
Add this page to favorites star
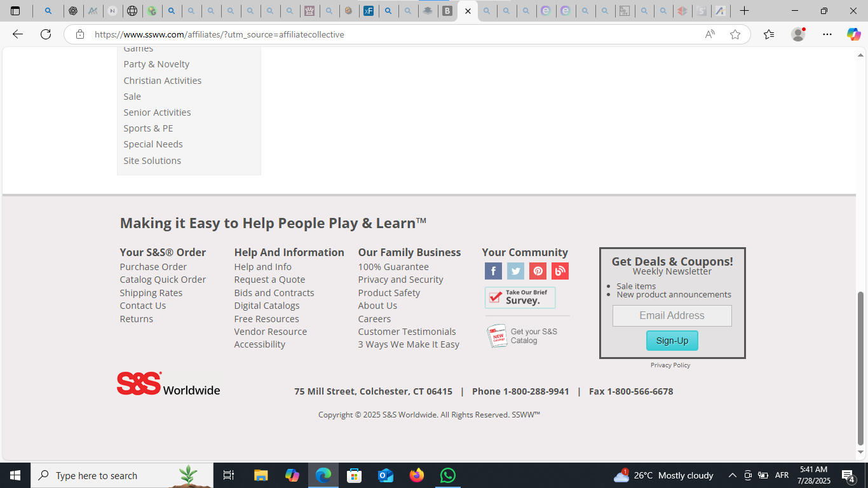pos(735,34)
